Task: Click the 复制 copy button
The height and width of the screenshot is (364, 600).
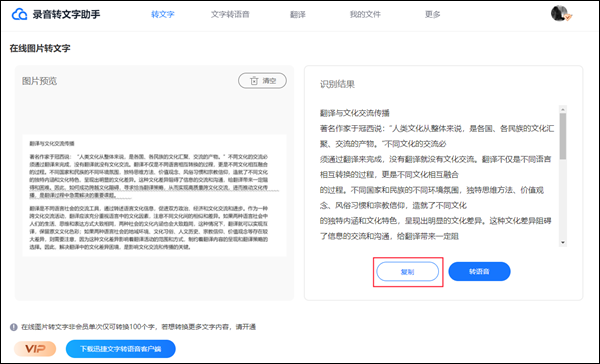Action: 408,272
